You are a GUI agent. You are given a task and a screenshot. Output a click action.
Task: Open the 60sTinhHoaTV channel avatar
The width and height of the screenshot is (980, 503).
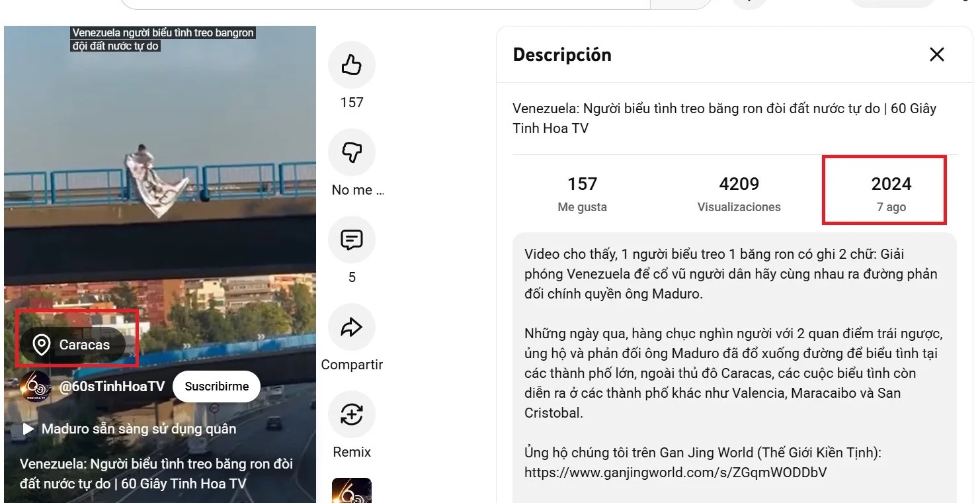pyautogui.click(x=36, y=387)
